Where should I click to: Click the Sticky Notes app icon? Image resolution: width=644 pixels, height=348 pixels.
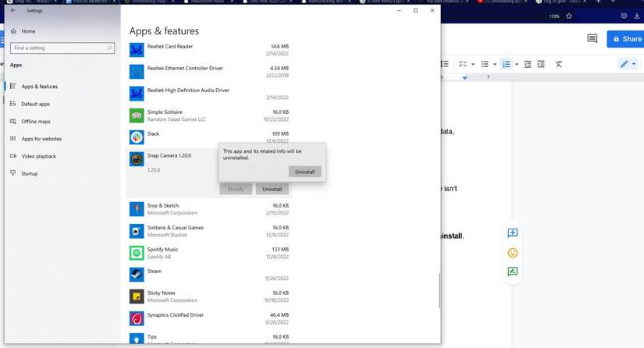pos(137,297)
